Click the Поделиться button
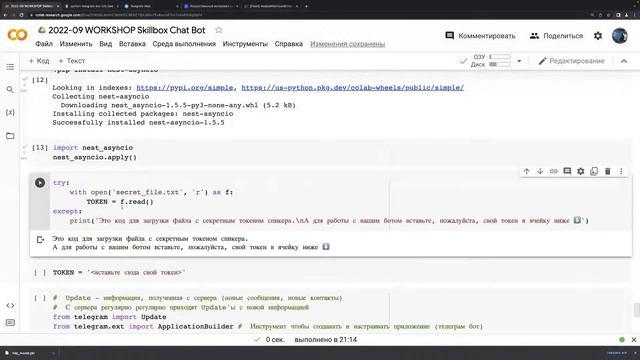640x360 pixels. click(x=556, y=36)
